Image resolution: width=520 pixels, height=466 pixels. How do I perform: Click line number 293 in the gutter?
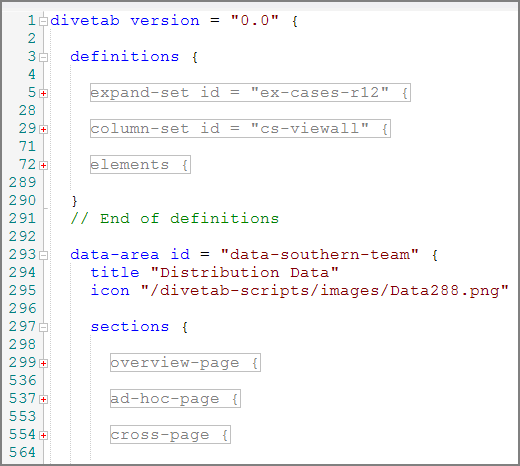[x=22, y=255]
